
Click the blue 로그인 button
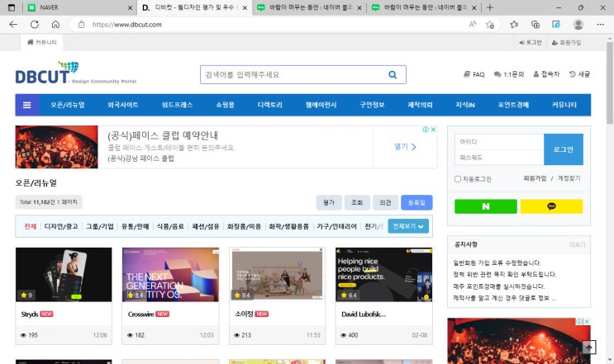click(564, 149)
